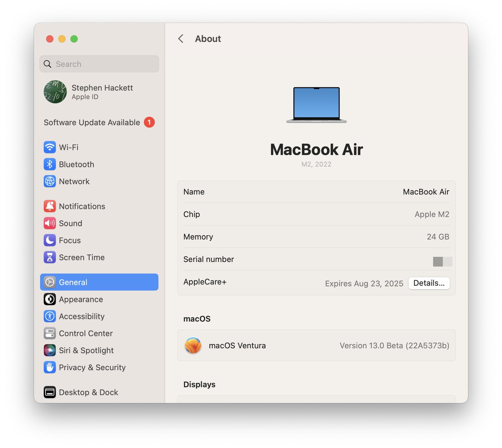This screenshot has width=502, height=448.
Task: Select Wi-Fi label in sidebar
Action: [68, 147]
